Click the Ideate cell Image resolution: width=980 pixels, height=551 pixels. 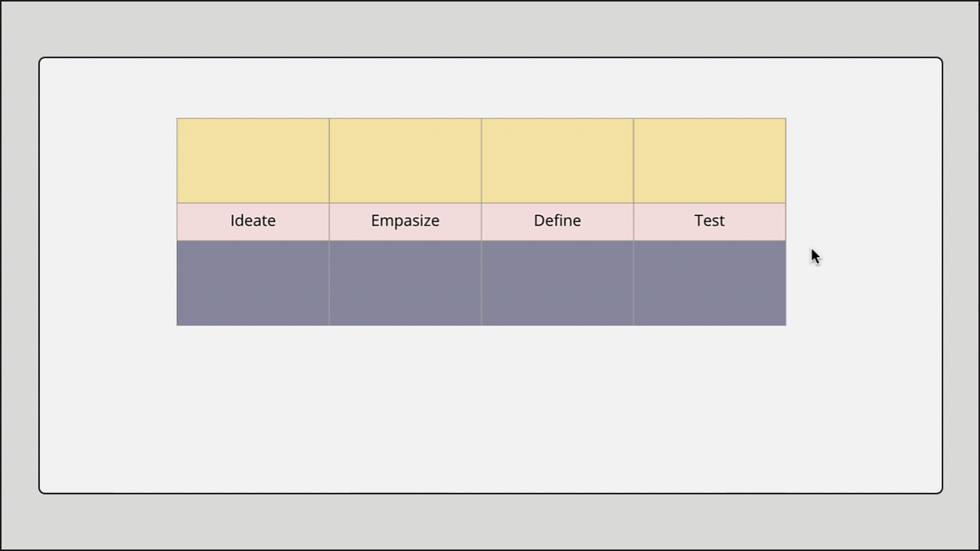point(253,221)
